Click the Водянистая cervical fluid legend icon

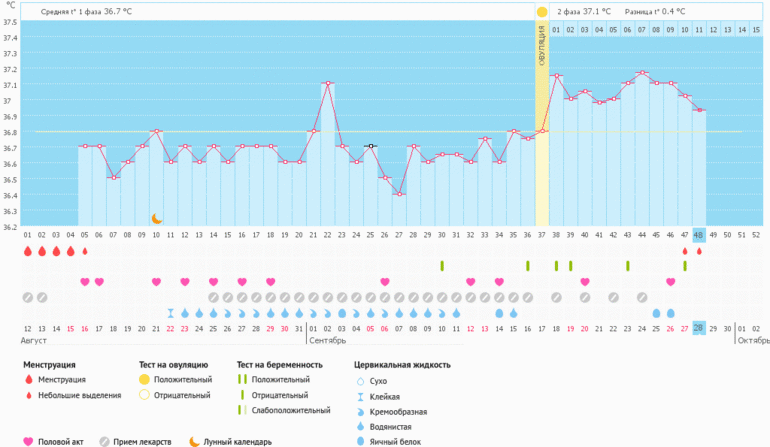[360, 425]
